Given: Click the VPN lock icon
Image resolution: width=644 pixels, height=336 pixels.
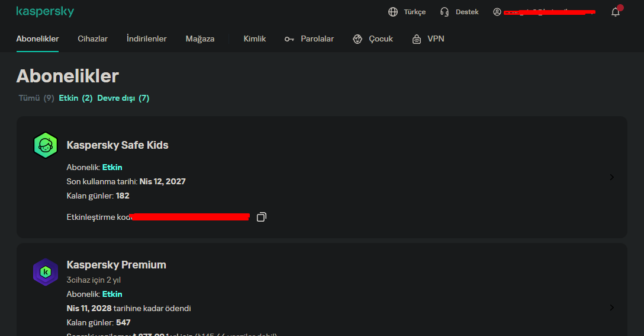Looking at the screenshot, I should (417, 39).
